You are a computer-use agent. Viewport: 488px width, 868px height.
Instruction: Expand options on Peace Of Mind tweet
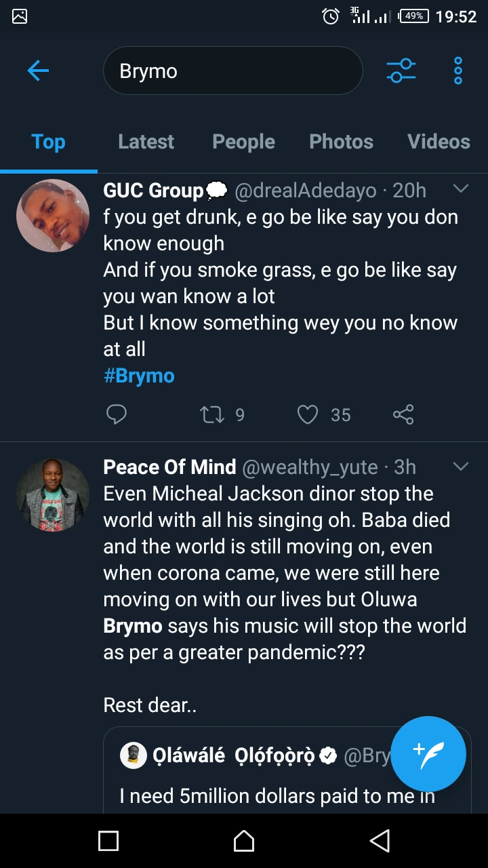(x=461, y=467)
